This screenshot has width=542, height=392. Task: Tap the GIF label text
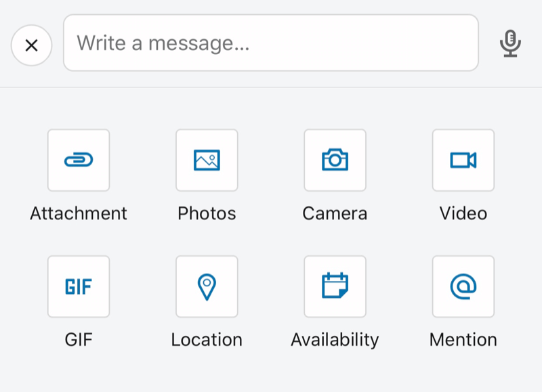[79, 339]
